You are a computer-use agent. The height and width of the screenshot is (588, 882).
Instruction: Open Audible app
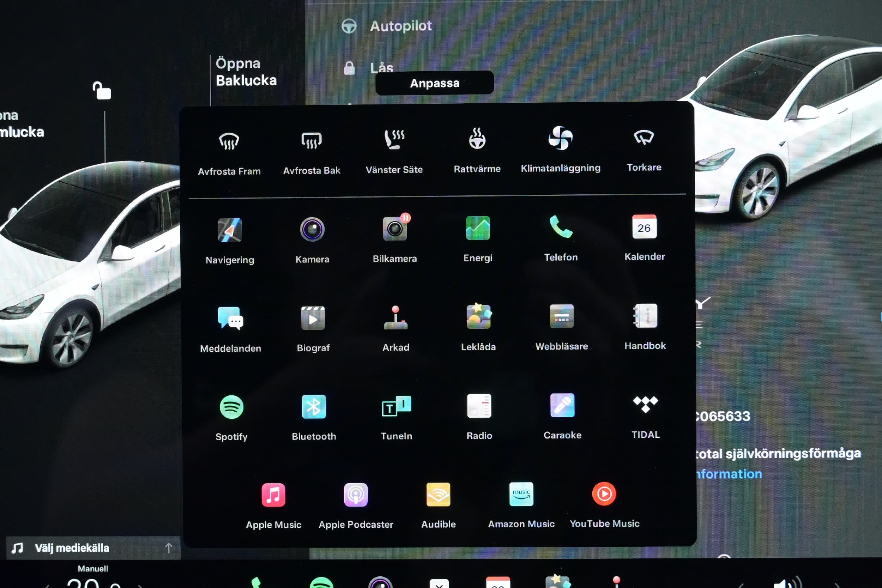[x=439, y=505]
